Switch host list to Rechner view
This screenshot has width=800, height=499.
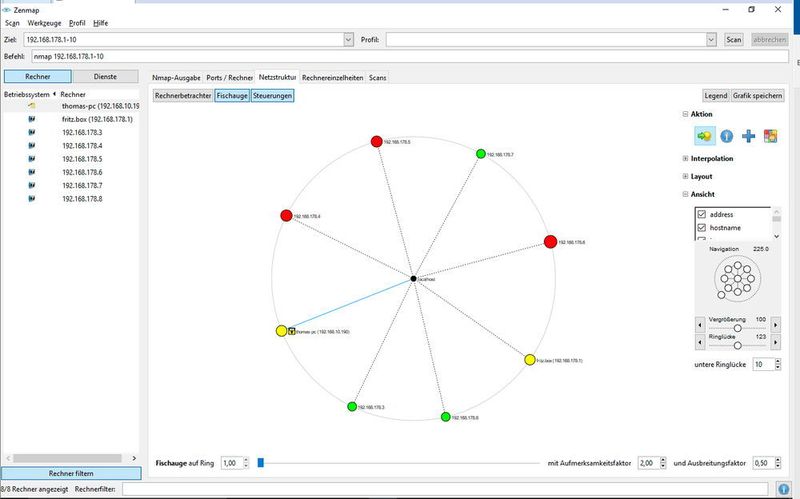[38, 77]
